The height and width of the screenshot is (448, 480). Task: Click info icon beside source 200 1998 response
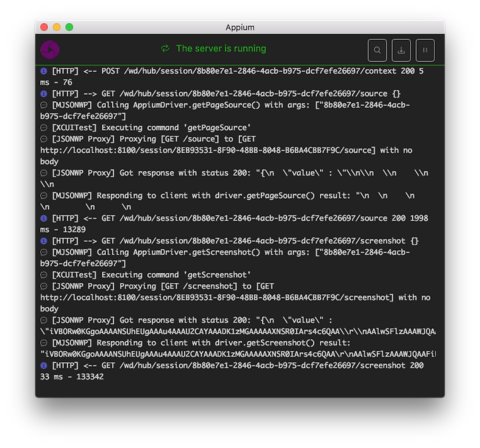[44, 219]
